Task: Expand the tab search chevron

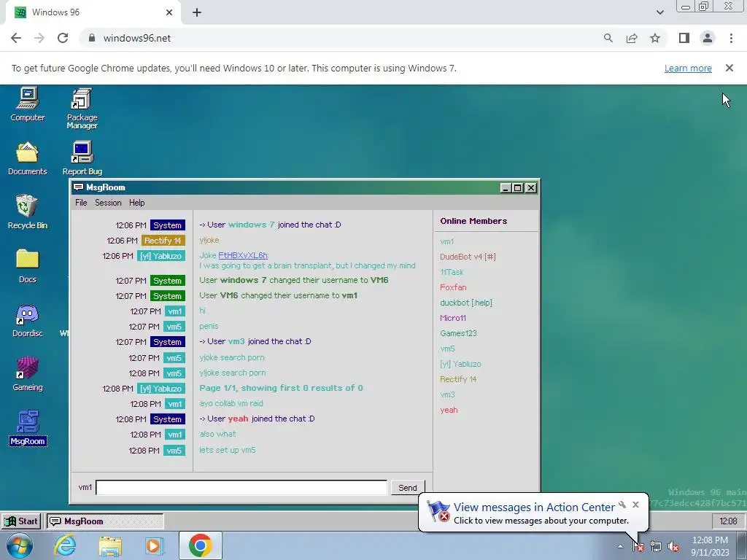Action: (x=659, y=12)
